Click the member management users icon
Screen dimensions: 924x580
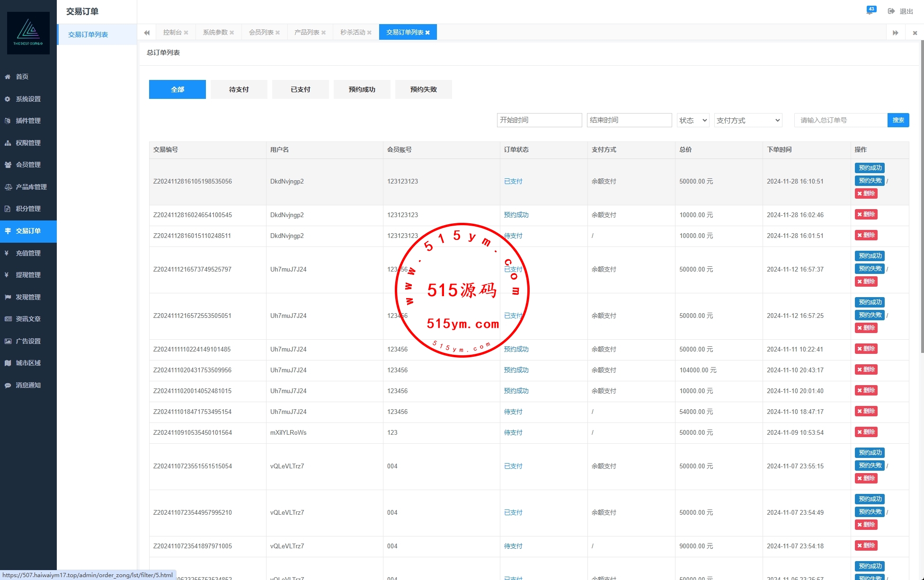click(x=8, y=165)
